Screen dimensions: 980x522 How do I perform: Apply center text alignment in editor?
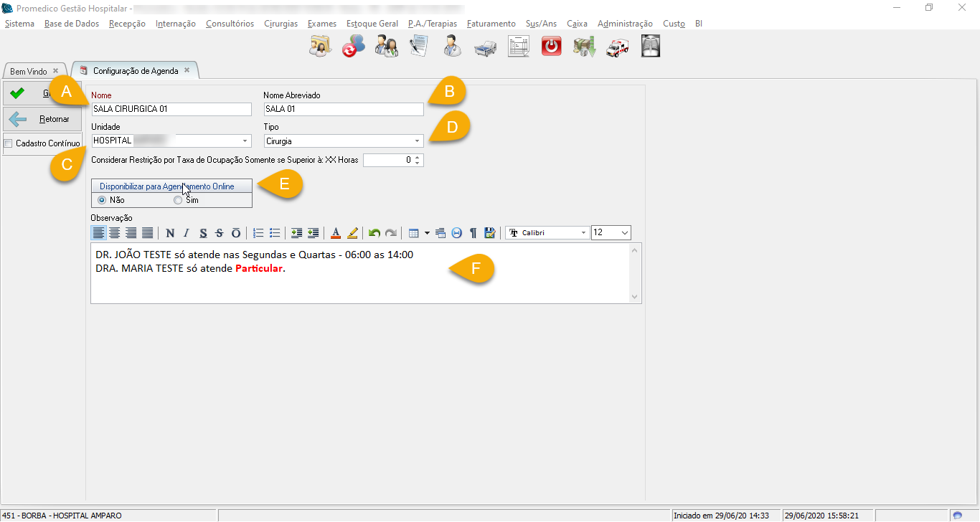(x=114, y=233)
